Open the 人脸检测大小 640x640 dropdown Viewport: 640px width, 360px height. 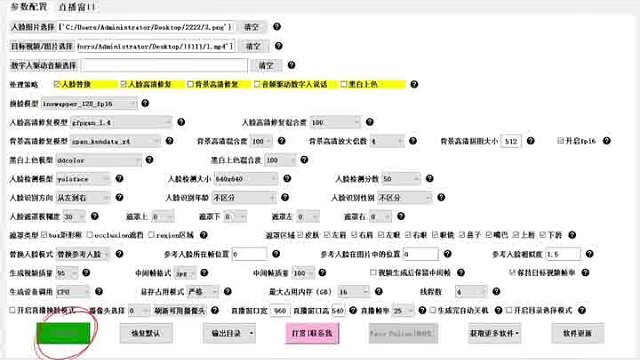coord(246,179)
